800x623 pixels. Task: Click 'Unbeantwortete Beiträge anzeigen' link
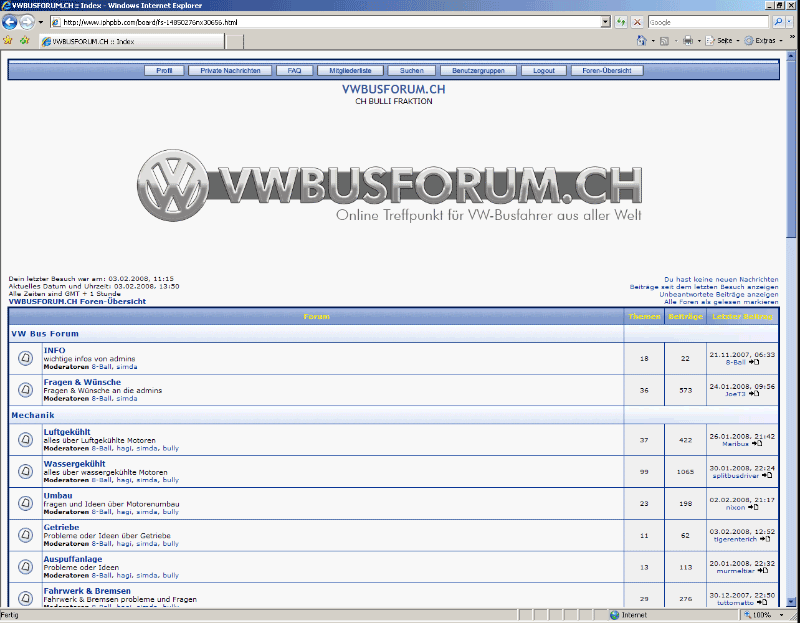tap(719, 294)
